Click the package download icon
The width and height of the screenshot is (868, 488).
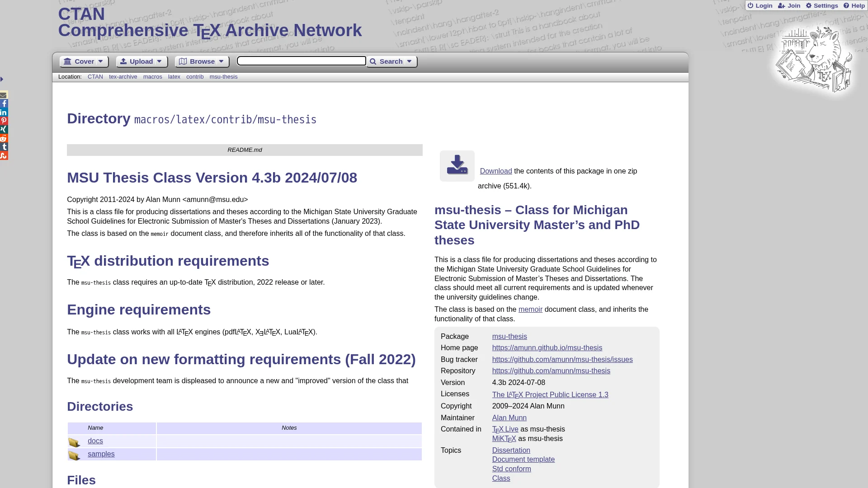[x=457, y=166]
